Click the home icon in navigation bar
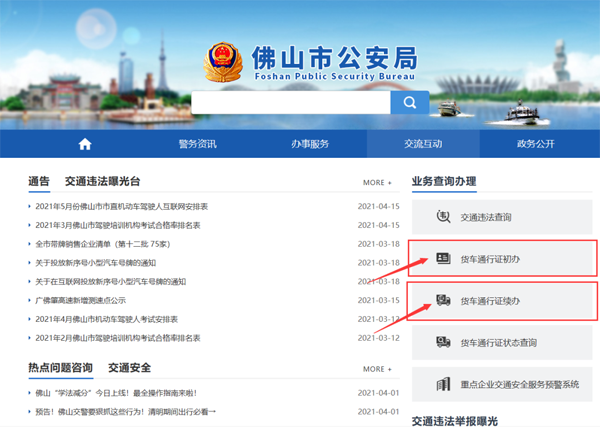This screenshot has width=600, height=428. coord(85,144)
